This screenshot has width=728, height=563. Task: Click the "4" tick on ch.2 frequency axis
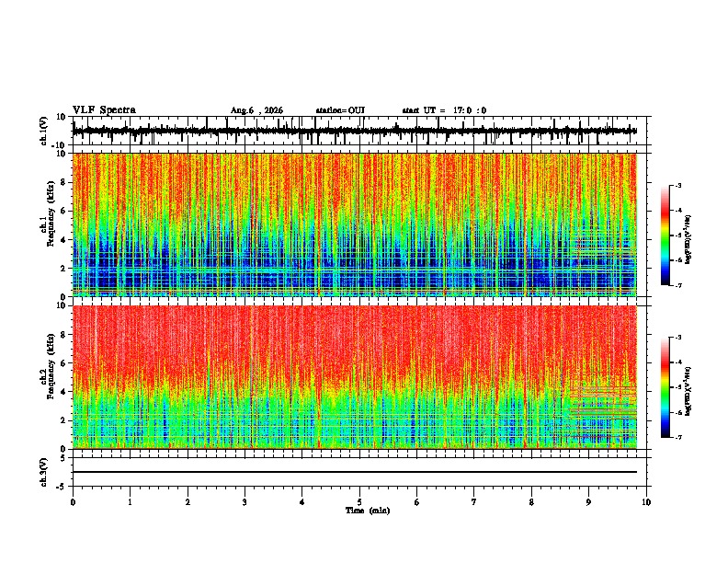point(64,392)
